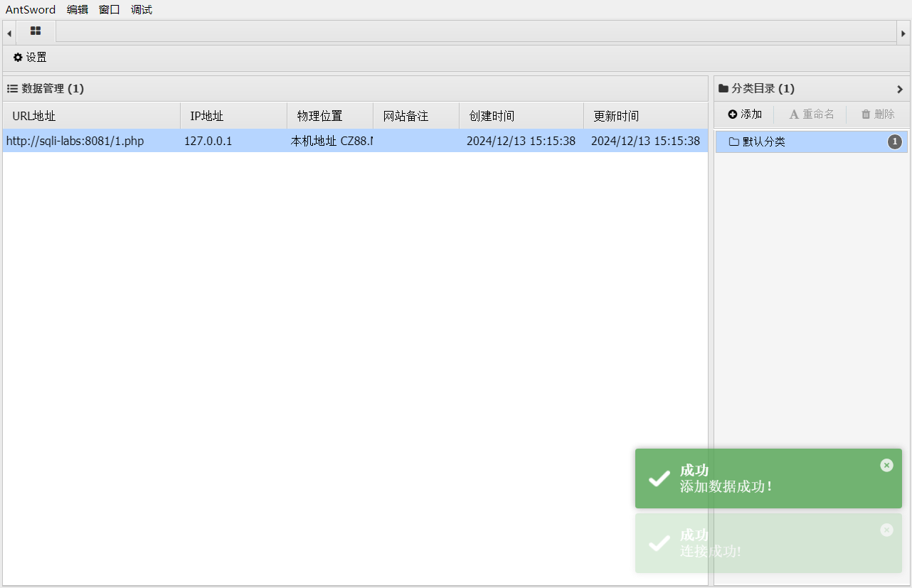Click the 重命名 rename button
This screenshot has height=588, width=912.
tap(812, 114)
